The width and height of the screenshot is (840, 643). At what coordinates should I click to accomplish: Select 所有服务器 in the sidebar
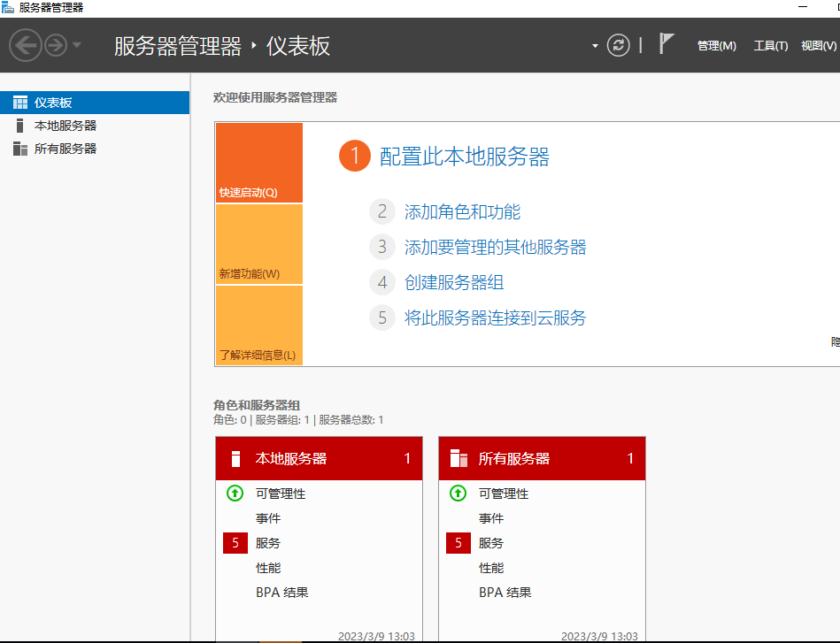(95, 149)
